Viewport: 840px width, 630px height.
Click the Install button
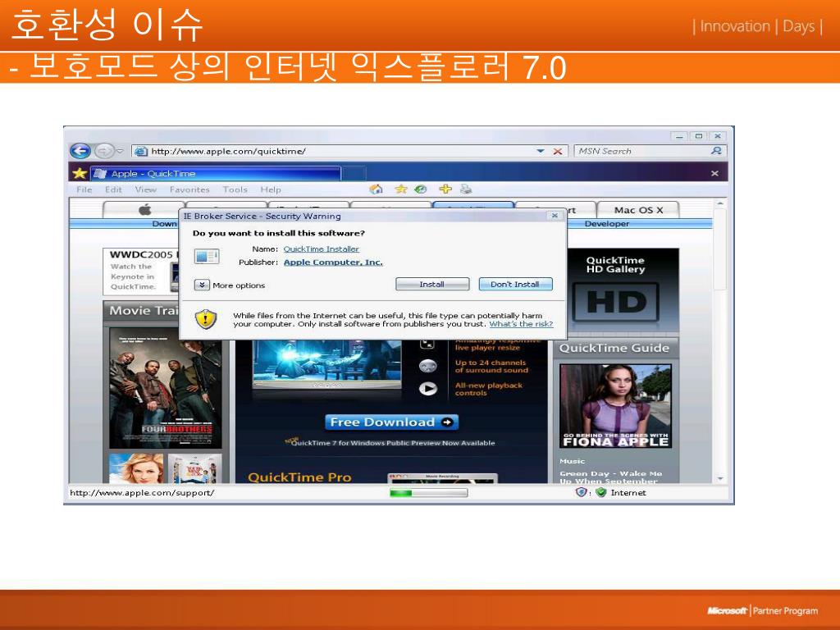click(432, 285)
